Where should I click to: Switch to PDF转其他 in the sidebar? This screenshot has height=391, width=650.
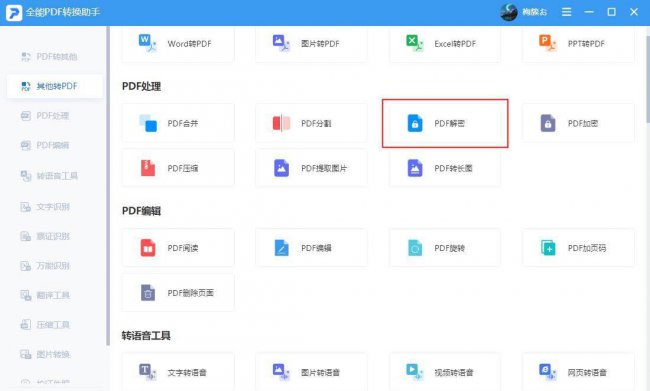55,56
